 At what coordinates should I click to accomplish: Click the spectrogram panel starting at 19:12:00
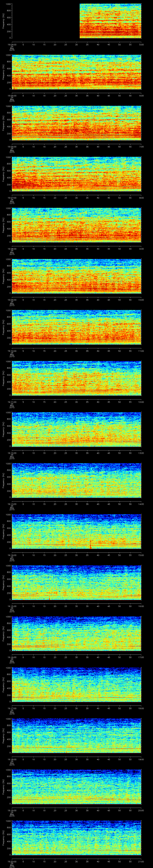77,429
